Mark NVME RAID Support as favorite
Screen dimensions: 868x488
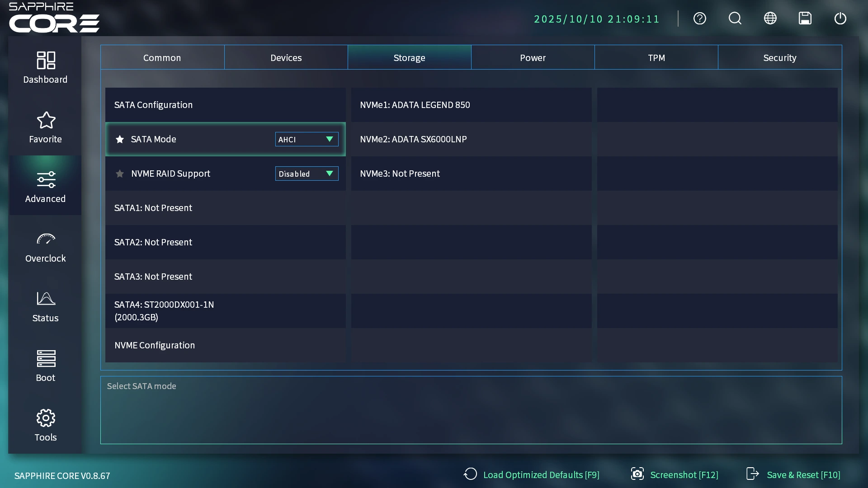(120, 174)
